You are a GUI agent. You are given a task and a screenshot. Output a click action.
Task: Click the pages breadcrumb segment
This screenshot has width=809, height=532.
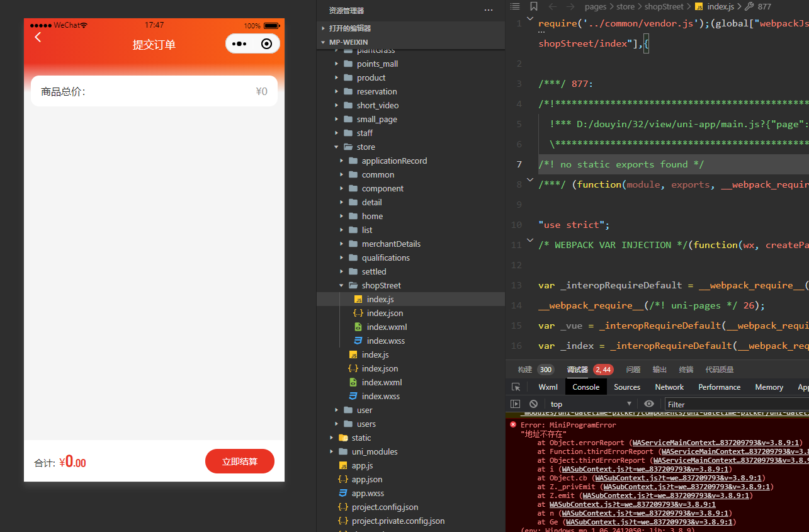(596, 6)
